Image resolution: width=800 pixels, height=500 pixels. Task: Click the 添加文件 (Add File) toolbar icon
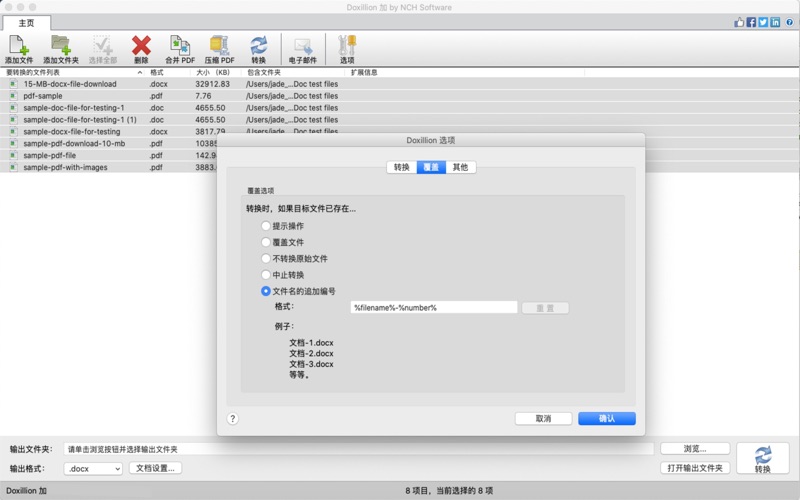18,48
